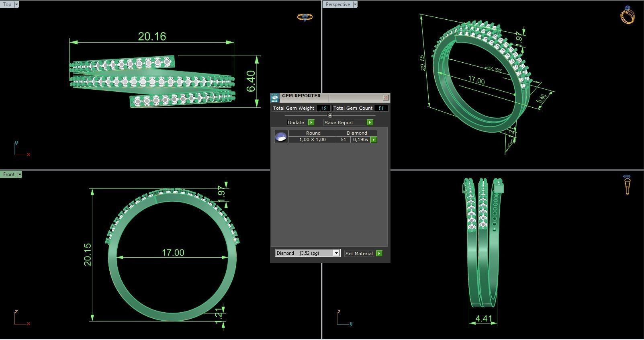This screenshot has width=644, height=340.
Task: Click the Round column header
Action: click(313, 133)
